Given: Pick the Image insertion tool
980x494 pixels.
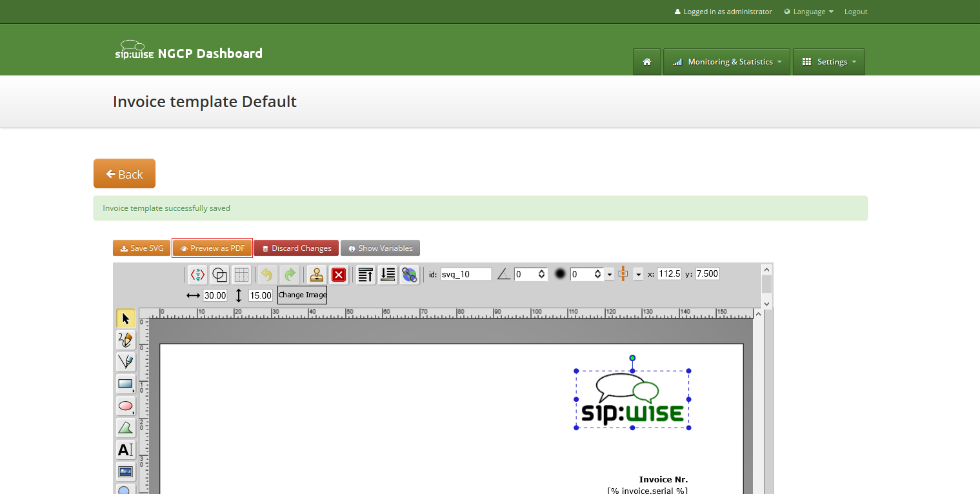Looking at the screenshot, I should (x=125, y=471).
